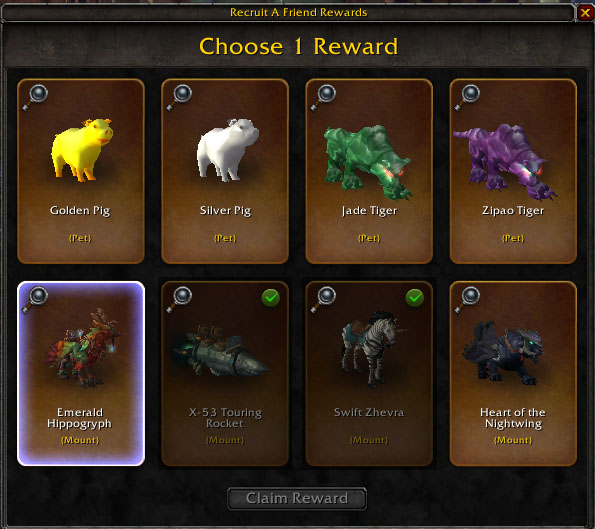Viewport: 595px width, 529px height.
Task: Select the highlighted Emerald Hippogryph mount card
Action: pyautogui.click(x=81, y=373)
